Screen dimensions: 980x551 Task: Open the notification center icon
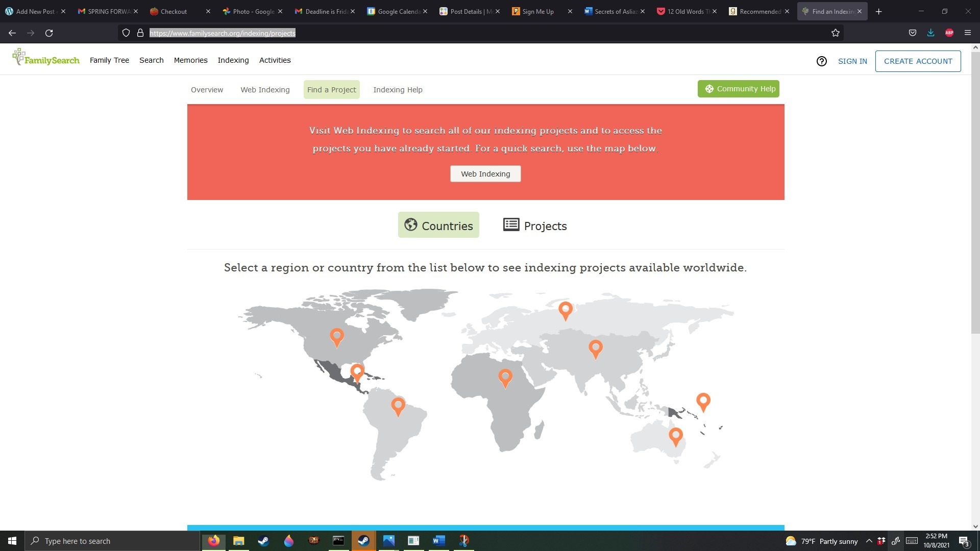[964, 541]
